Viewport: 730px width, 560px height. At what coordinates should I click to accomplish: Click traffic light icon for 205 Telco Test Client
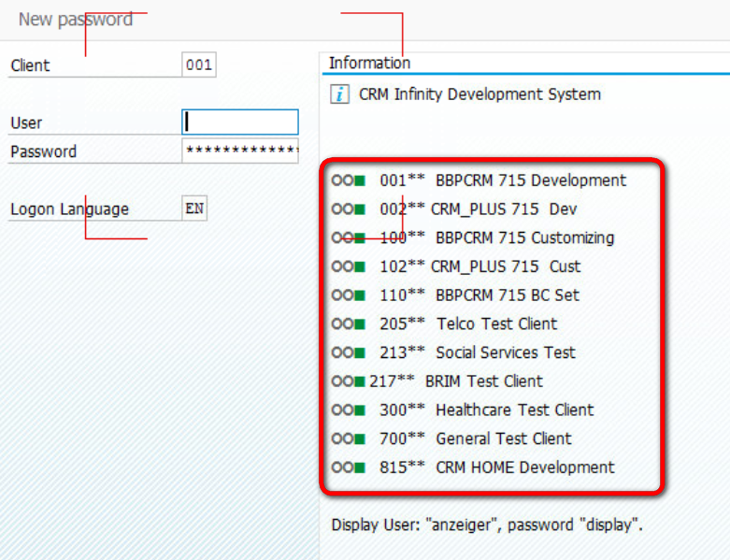point(349,324)
